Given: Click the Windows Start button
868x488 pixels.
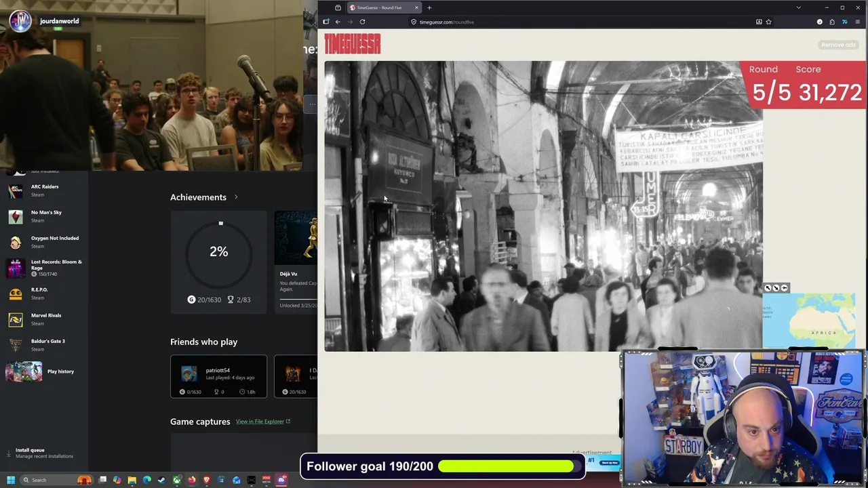Looking at the screenshot, I should pyautogui.click(x=11, y=480).
